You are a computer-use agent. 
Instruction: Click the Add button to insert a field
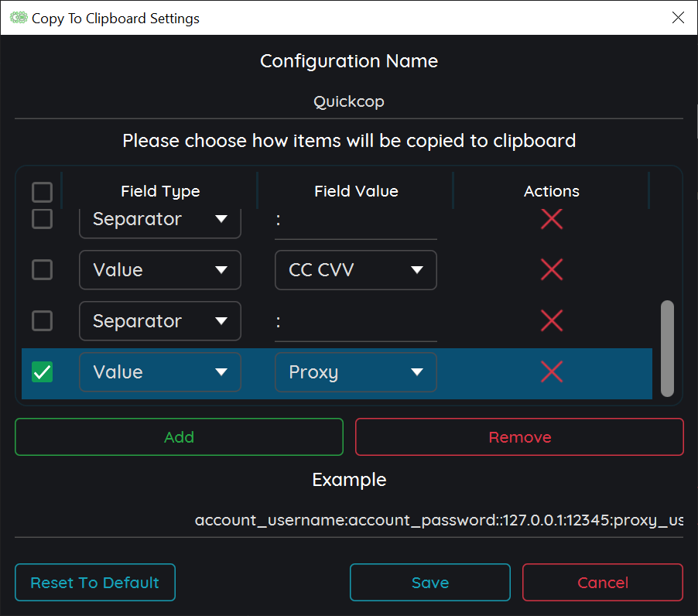coord(179,436)
